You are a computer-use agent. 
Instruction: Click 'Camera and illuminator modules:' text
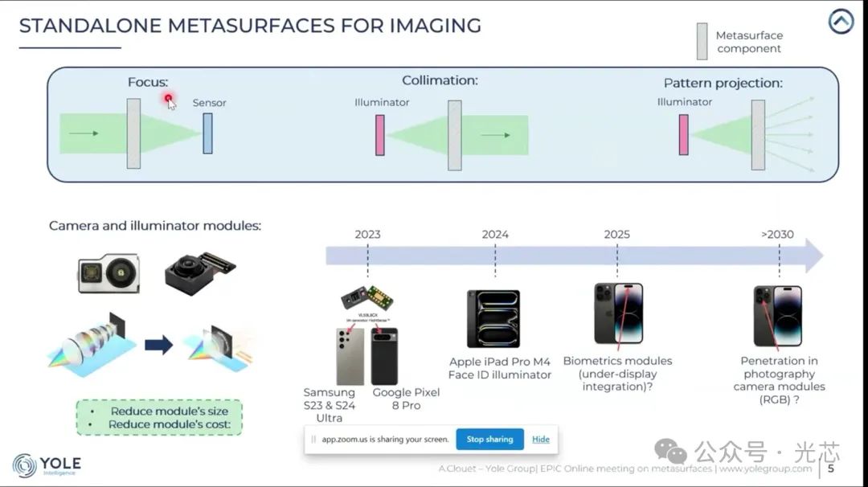pos(155,226)
